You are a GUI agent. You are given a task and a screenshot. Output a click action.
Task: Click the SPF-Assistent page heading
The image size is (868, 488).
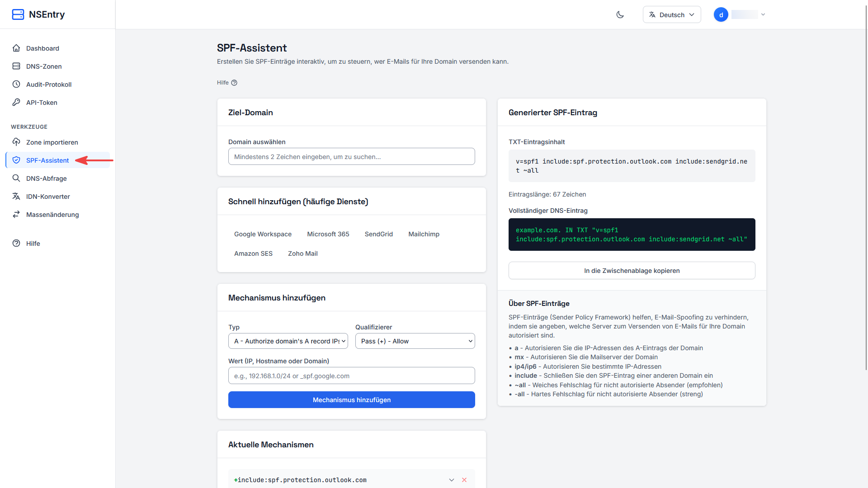[x=252, y=48]
